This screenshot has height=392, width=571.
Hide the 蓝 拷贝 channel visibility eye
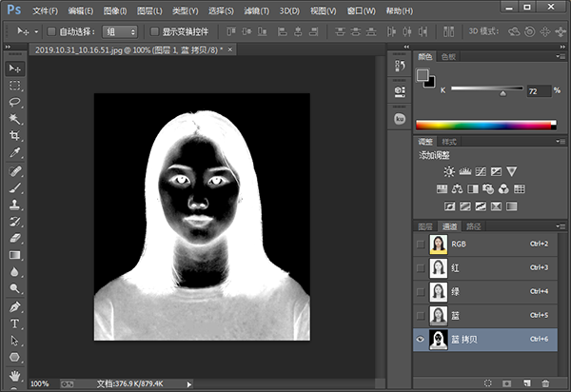(x=421, y=339)
